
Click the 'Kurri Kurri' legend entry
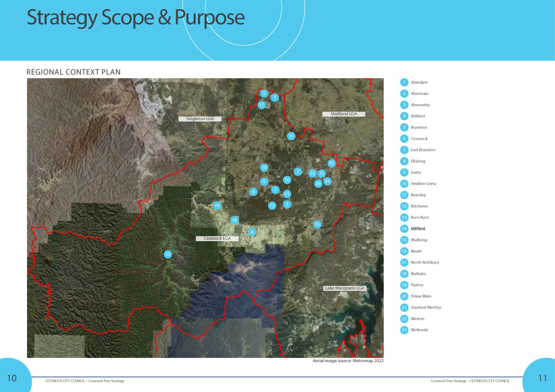tap(420, 217)
